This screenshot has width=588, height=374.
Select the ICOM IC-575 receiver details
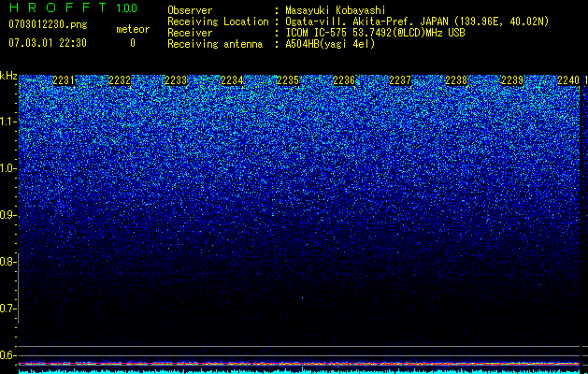click(376, 33)
